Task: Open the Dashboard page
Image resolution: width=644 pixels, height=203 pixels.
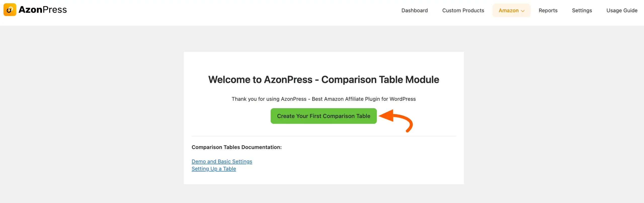Action: (x=415, y=10)
